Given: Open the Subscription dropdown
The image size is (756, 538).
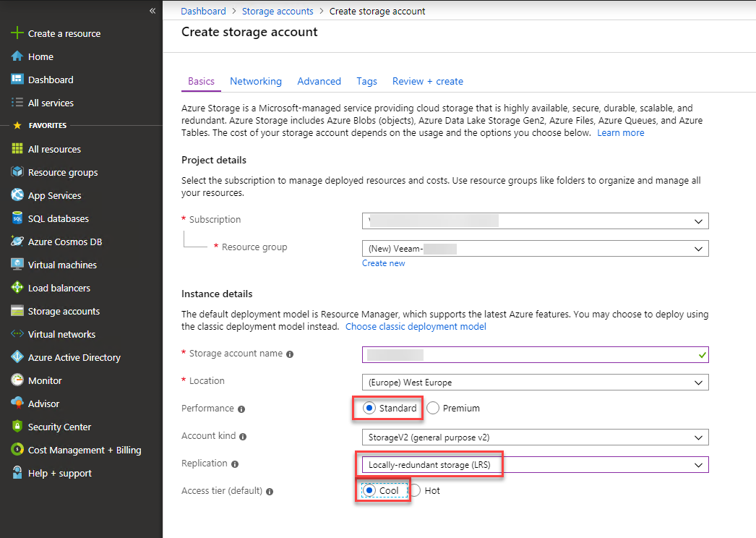Looking at the screenshot, I should coord(535,221).
